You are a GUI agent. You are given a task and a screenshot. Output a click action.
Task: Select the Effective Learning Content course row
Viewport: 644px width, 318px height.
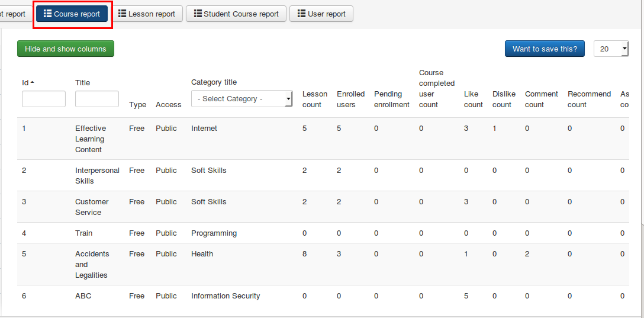point(90,139)
